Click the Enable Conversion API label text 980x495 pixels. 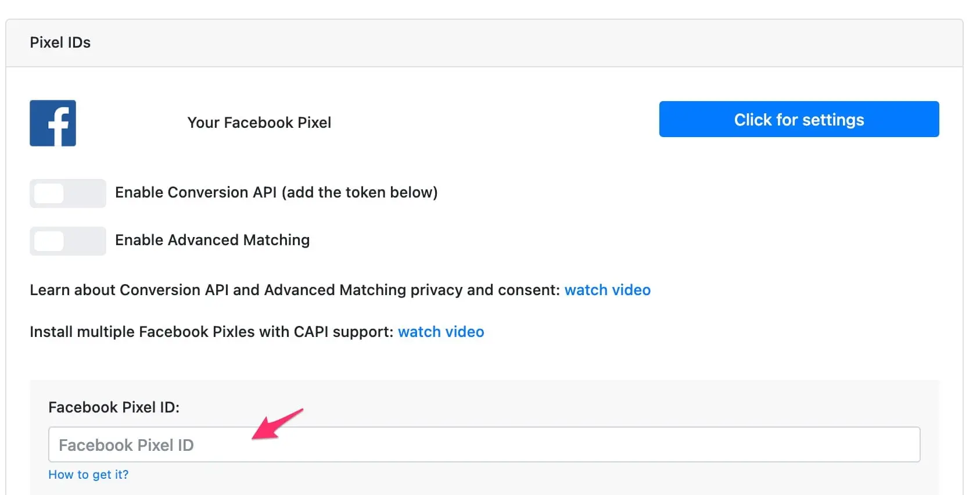pyautogui.click(x=195, y=192)
